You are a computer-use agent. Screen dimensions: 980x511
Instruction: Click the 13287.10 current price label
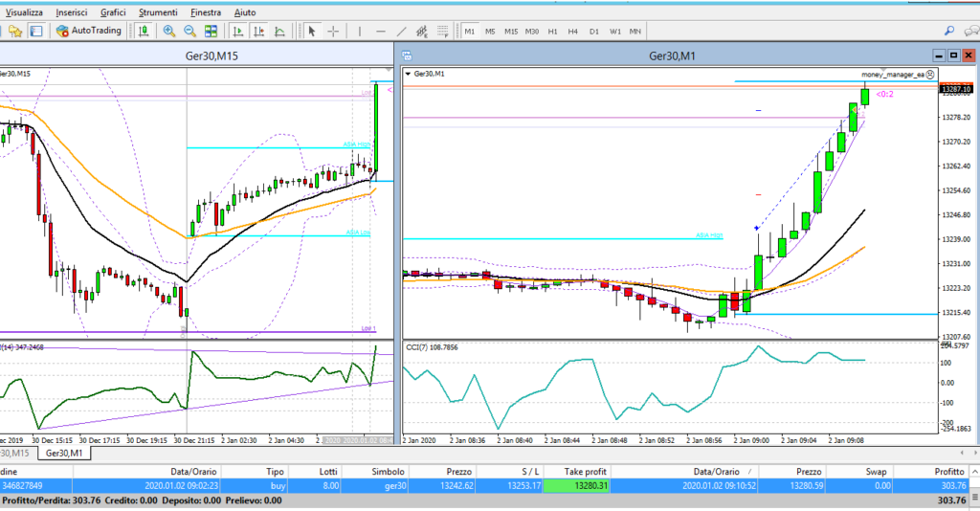pyautogui.click(x=956, y=89)
